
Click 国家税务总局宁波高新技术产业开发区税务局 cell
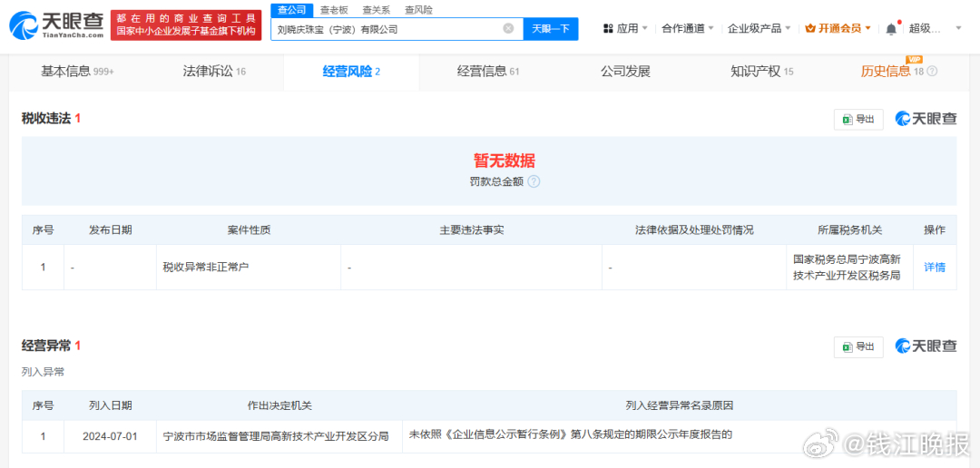[849, 267]
